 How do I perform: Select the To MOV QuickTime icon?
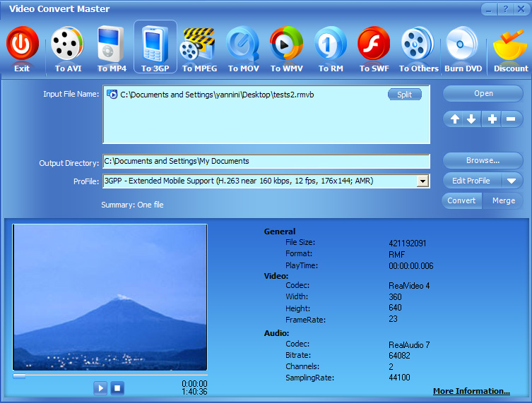pos(242,44)
